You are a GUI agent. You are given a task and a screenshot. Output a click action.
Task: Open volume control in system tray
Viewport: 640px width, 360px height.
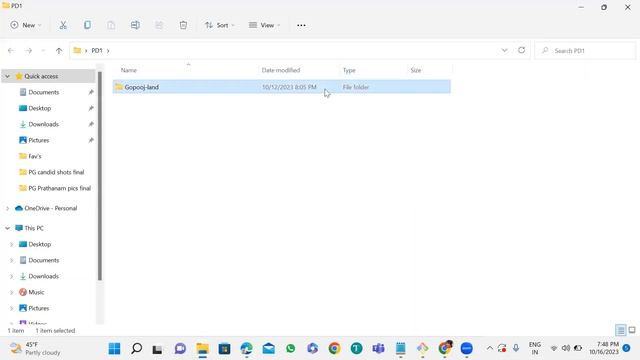[566, 348]
